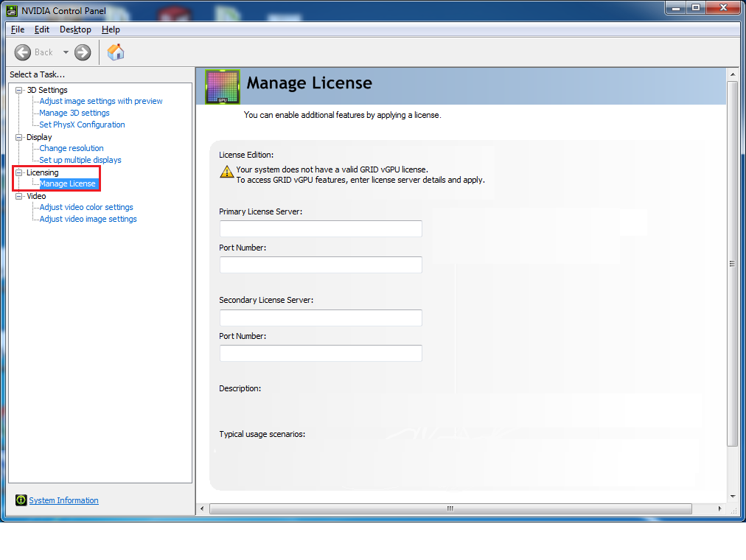Open the back history dropdown arrow
Image resolution: width=746 pixels, height=560 pixels.
click(x=66, y=52)
